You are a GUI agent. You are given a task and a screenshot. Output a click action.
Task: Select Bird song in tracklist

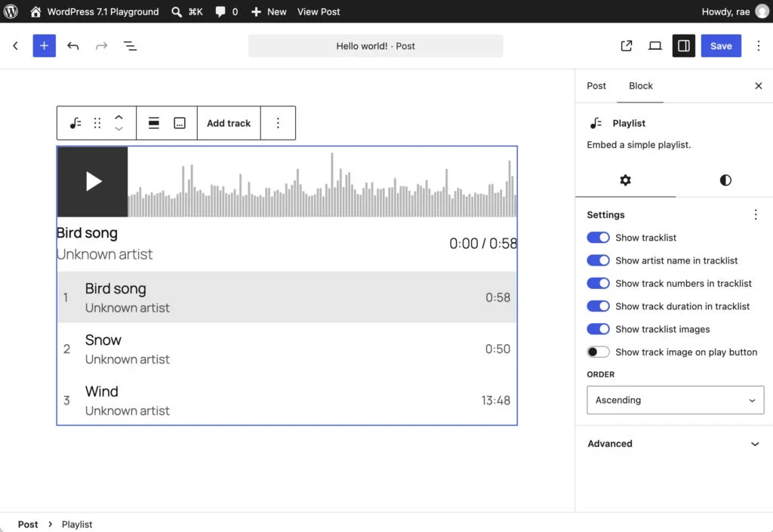287,297
